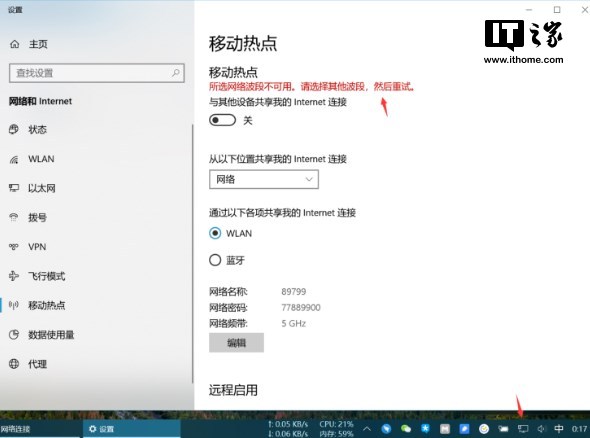
Task: Open the blue bird tray icon
Action: pos(386,429)
